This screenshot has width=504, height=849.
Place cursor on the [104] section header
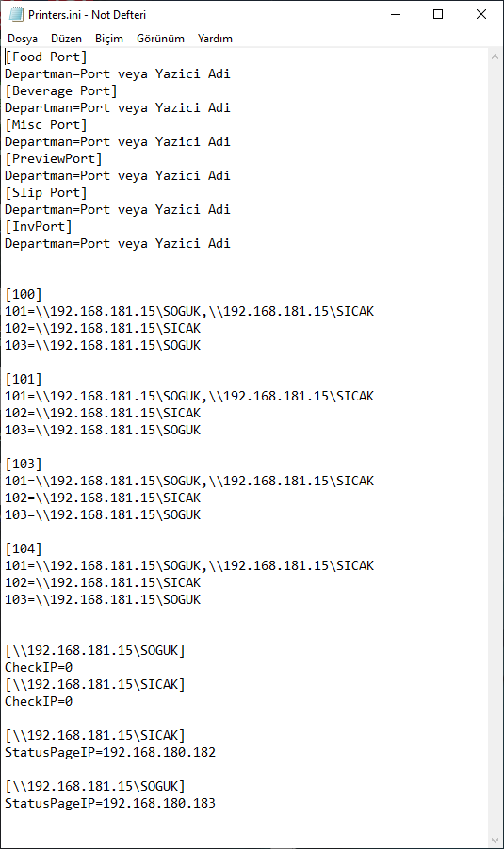pos(24,549)
